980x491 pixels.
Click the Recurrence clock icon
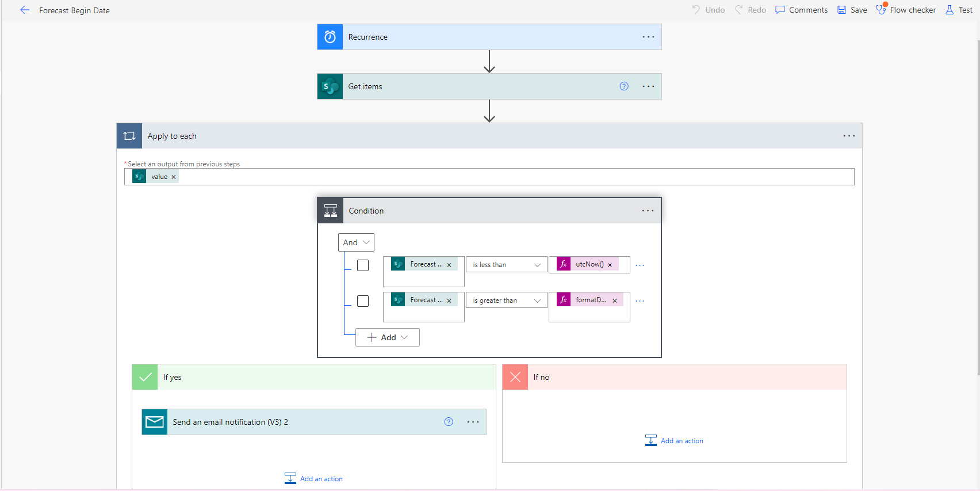(330, 37)
